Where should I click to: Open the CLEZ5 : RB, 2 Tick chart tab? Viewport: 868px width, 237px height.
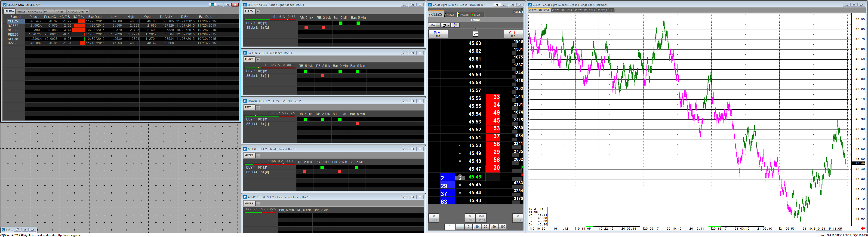[585, 10]
